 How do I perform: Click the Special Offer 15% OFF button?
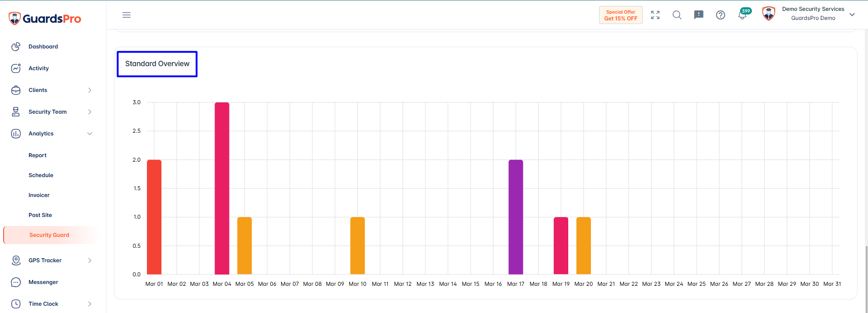(x=621, y=15)
